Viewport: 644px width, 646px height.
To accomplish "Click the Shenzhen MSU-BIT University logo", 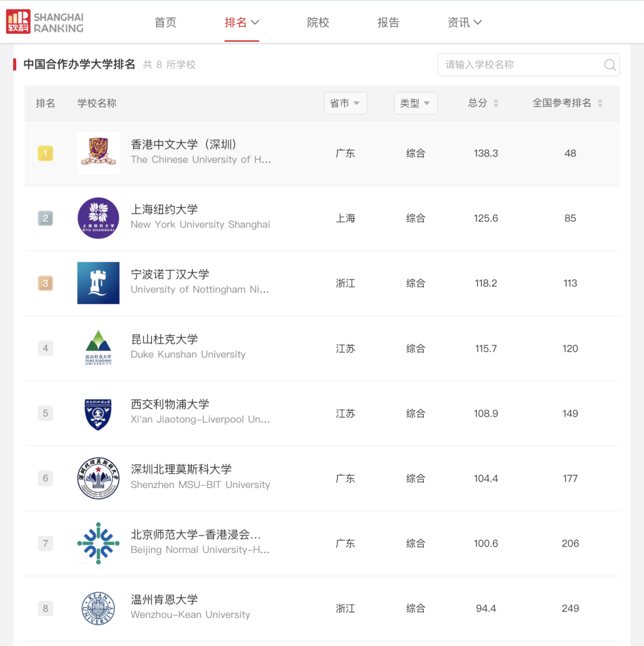I will pos(98,479).
